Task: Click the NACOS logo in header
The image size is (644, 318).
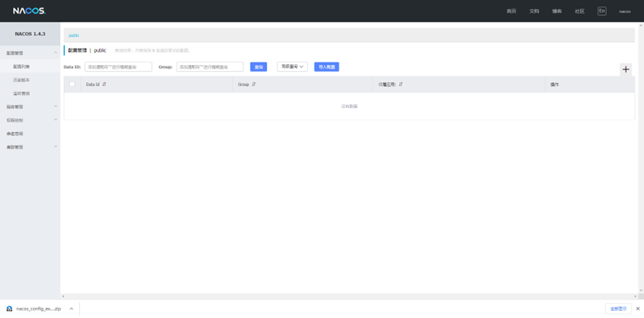Action: click(x=29, y=11)
